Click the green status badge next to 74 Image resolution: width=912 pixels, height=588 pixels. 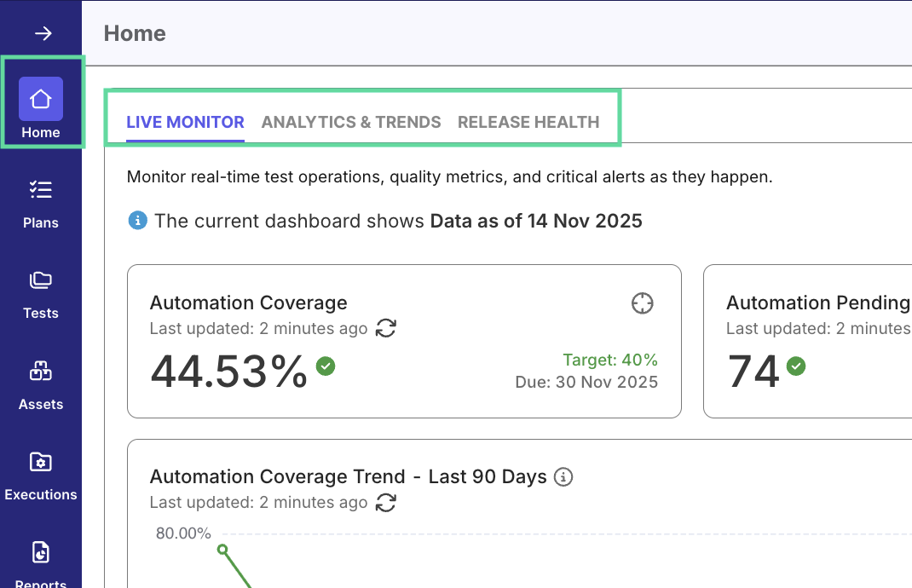pyautogui.click(x=796, y=366)
